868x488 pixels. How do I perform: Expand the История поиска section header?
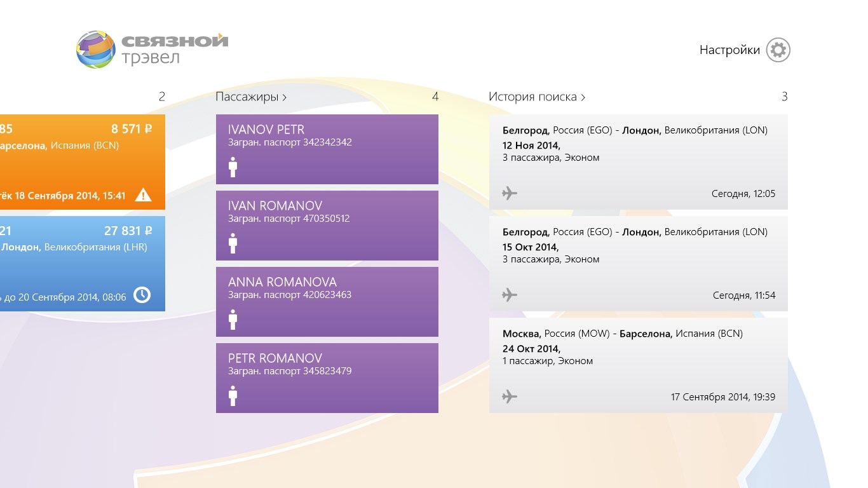pos(537,97)
